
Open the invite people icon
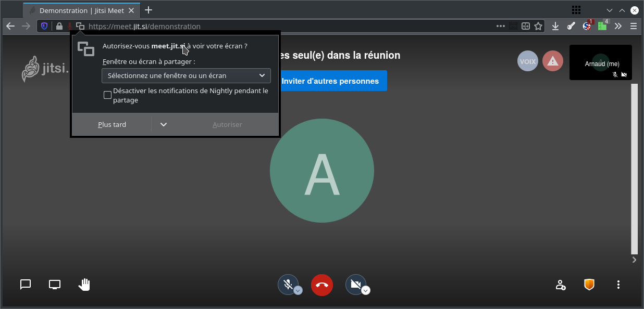(560, 285)
